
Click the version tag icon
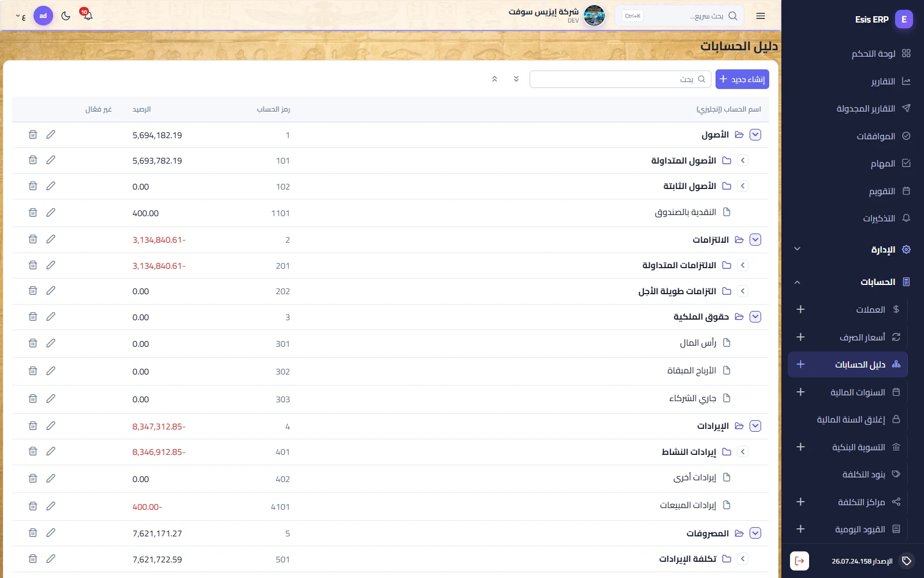(907, 561)
